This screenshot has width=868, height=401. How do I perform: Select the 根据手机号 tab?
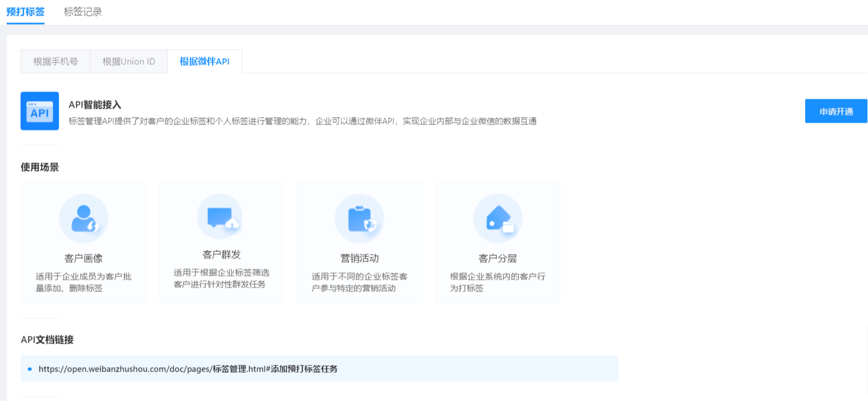tap(56, 61)
